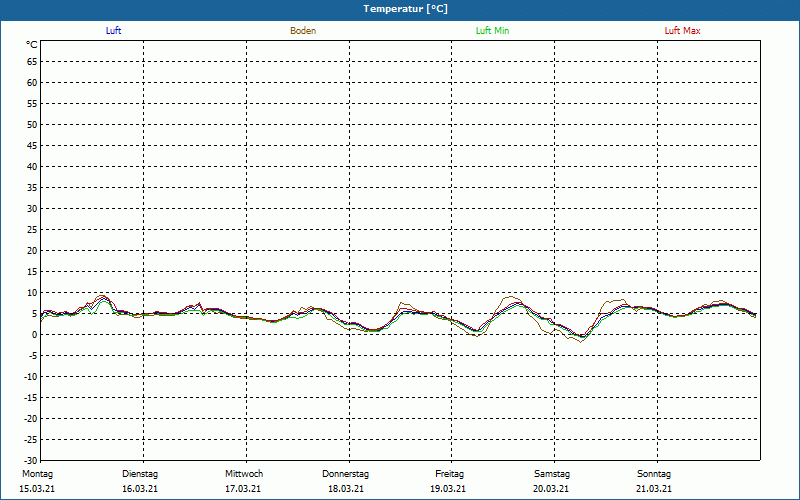The height and width of the screenshot is (500, 800).
Task: Click the date 20.03.21
Action: click(551, 489)
